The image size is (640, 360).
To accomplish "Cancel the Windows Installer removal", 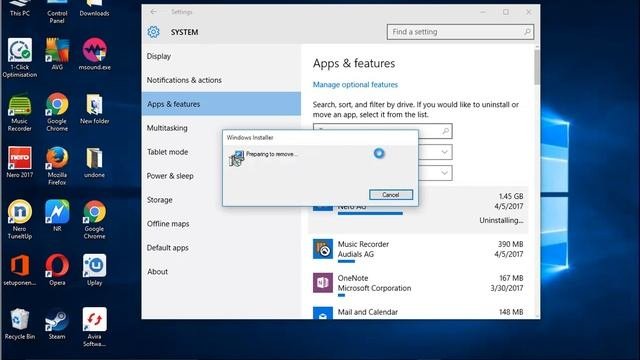I will (x=391, y=195).
